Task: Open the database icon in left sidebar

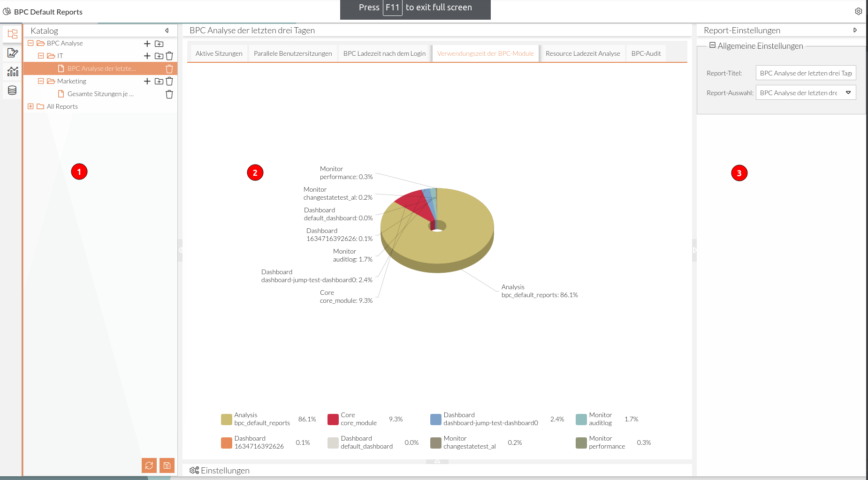Action: pos(12,90)
